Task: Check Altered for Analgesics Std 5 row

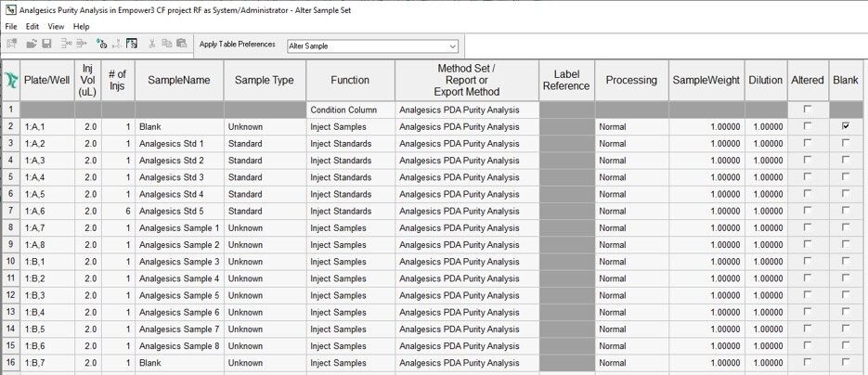Action: point(807,211)
